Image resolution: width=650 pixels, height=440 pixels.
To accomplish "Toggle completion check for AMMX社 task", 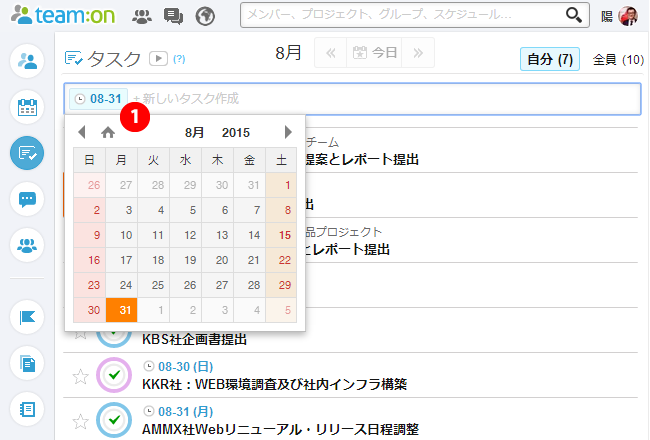I will click(x=114, y=420).
